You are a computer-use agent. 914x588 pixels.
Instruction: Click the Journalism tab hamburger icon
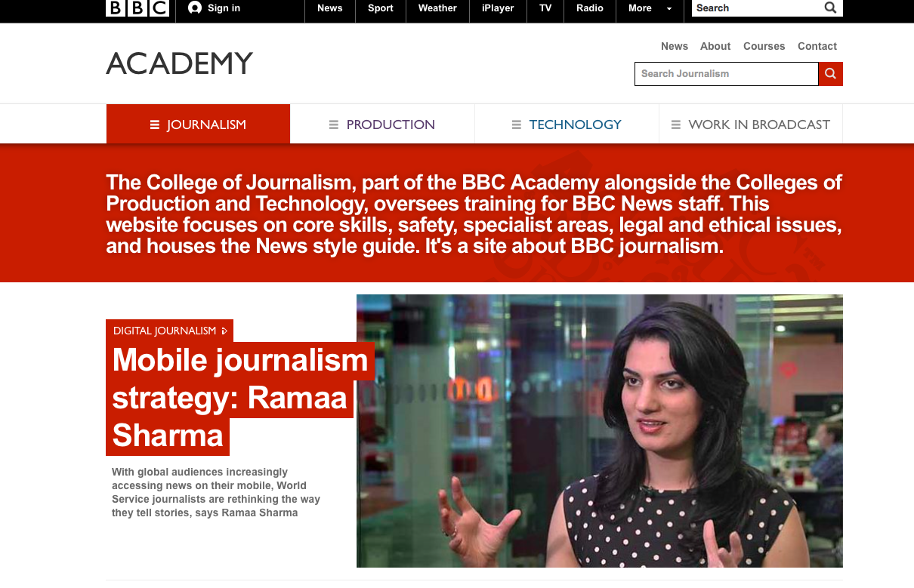[155, 125]
